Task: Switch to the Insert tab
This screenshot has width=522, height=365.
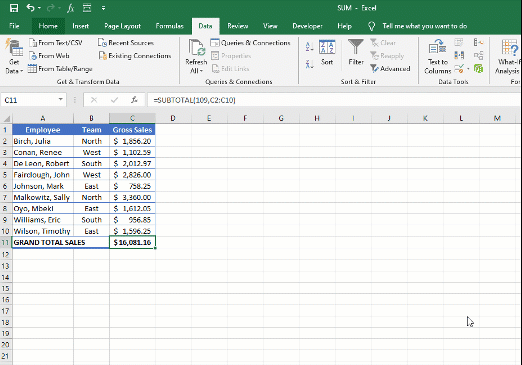Action: pos(80,26)
